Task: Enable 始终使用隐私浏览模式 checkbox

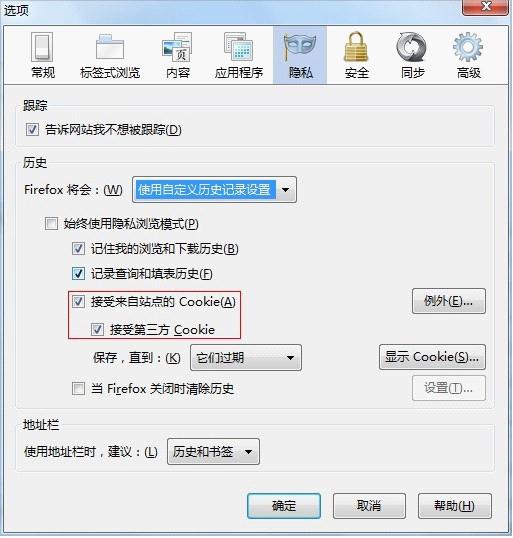Action: 51,224
